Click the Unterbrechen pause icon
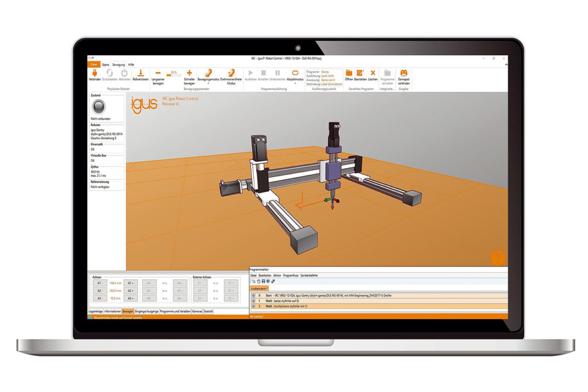The height and width of the screenshot is (392, 588). pyautogui.click(x=277, y=73)
